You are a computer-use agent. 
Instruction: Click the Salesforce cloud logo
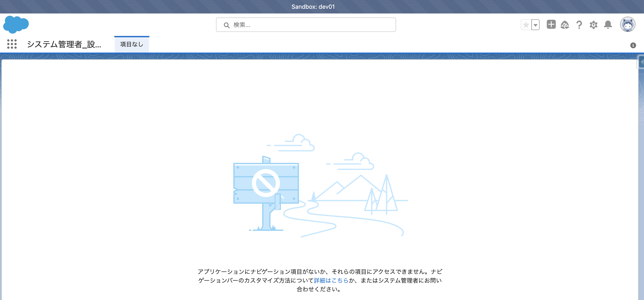click(16, 24)
